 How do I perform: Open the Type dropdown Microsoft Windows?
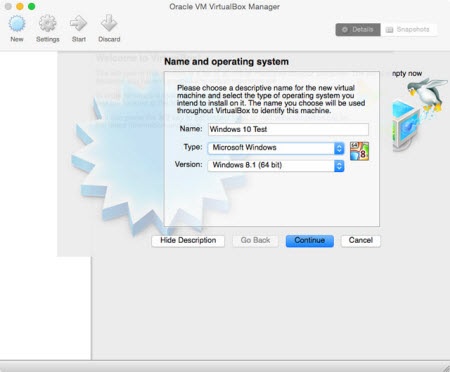276,148
